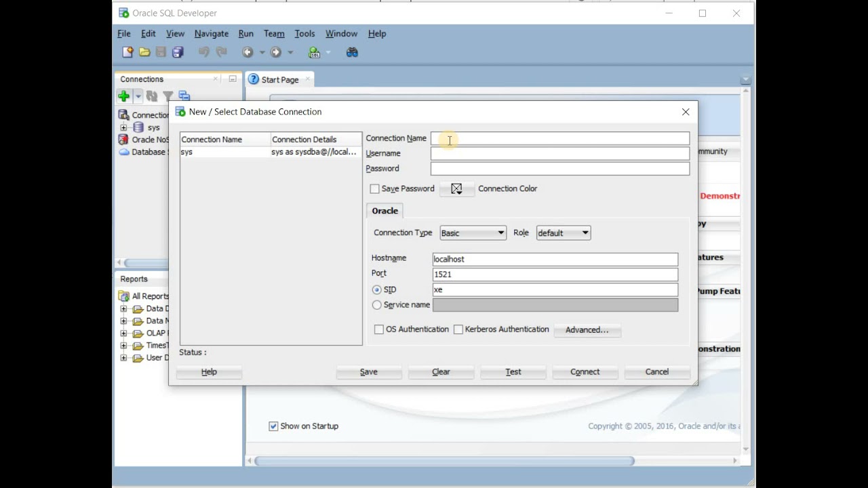Click the Save button
This screenshot has width=868, height=488.
(369, 372)
